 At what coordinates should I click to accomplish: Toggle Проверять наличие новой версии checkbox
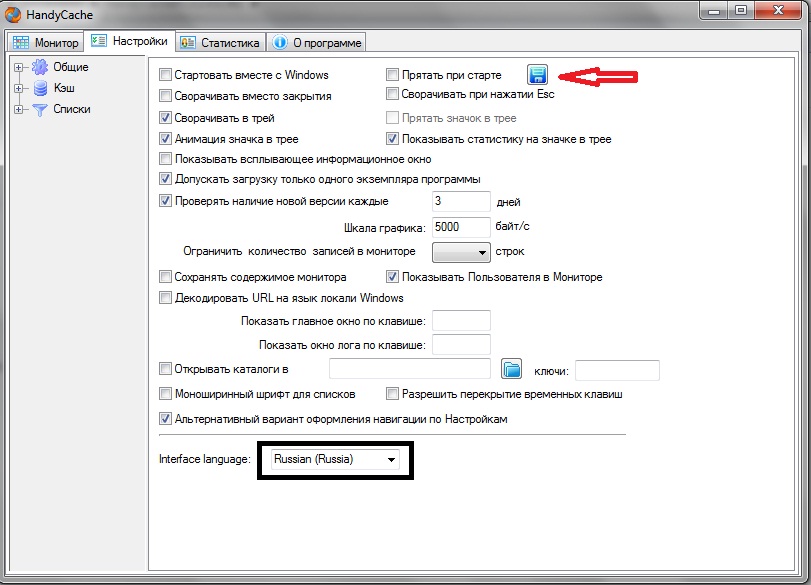coord(165,201)
